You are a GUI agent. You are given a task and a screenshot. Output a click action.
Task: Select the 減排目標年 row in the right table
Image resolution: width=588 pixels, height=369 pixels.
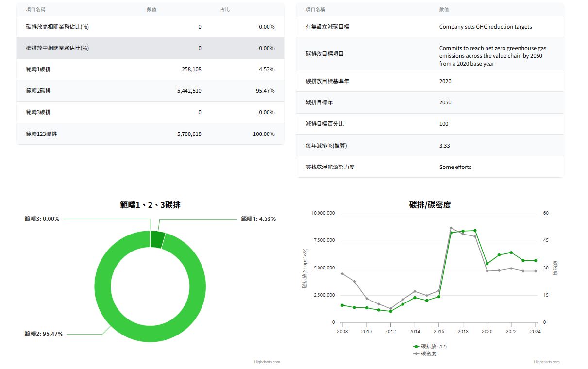[x=430, y=102]
